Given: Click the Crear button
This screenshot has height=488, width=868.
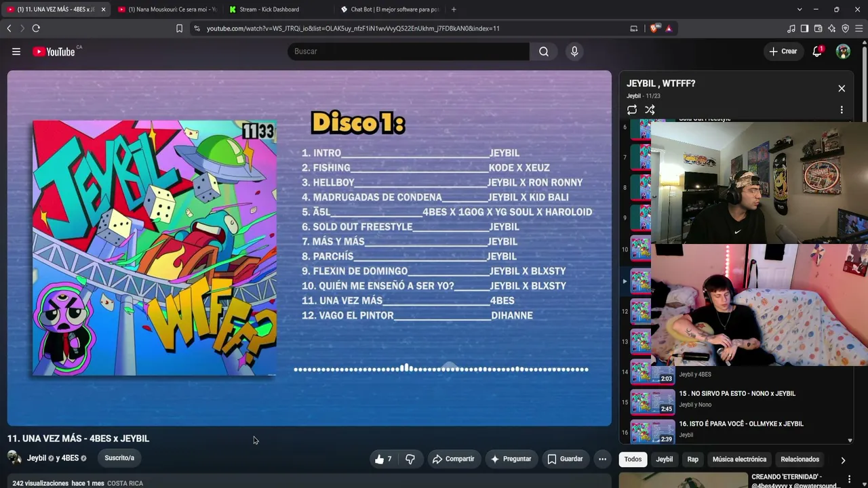Looking at the screenshot, I should pyautogui.click(x=783, y=52).
